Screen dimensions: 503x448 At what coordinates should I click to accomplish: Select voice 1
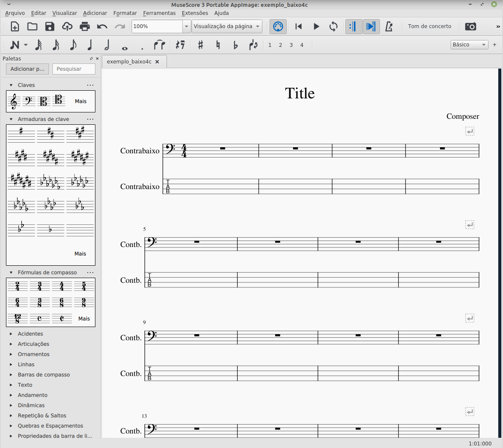(x=270, y=45)
